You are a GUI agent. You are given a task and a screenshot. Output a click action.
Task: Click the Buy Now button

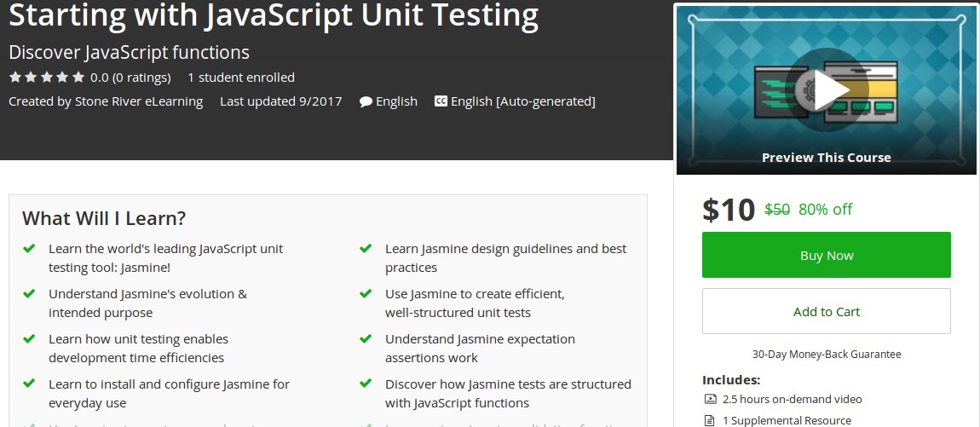click(826, 255)
